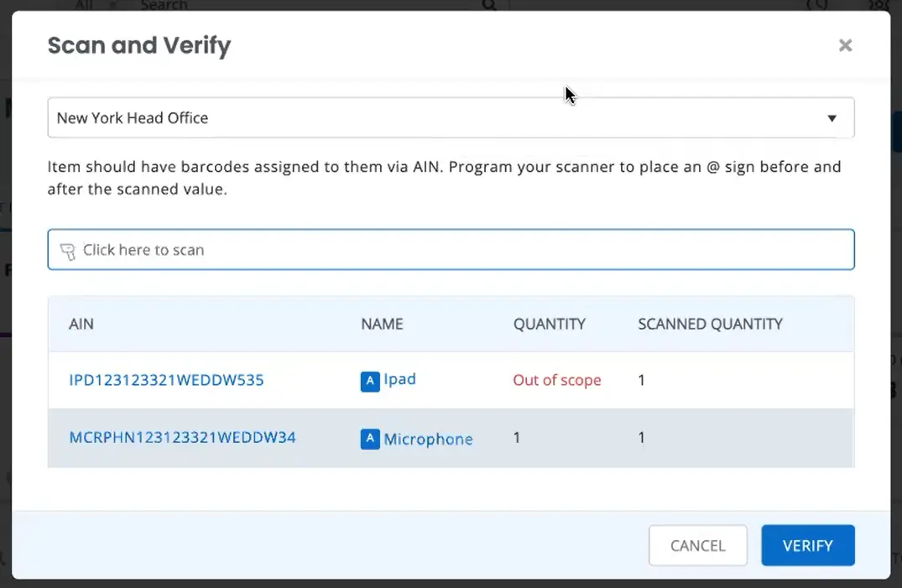Viewport: 902px width, 588px height.
Task: Click the NAME column header
Action: pyautogui.click(x=382, y=324)
